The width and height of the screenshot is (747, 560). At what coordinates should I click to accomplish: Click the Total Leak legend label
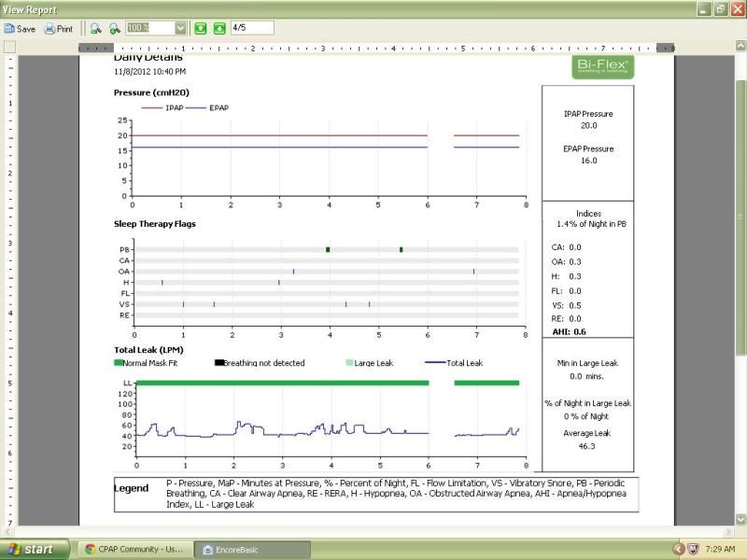tap(464, 363)
